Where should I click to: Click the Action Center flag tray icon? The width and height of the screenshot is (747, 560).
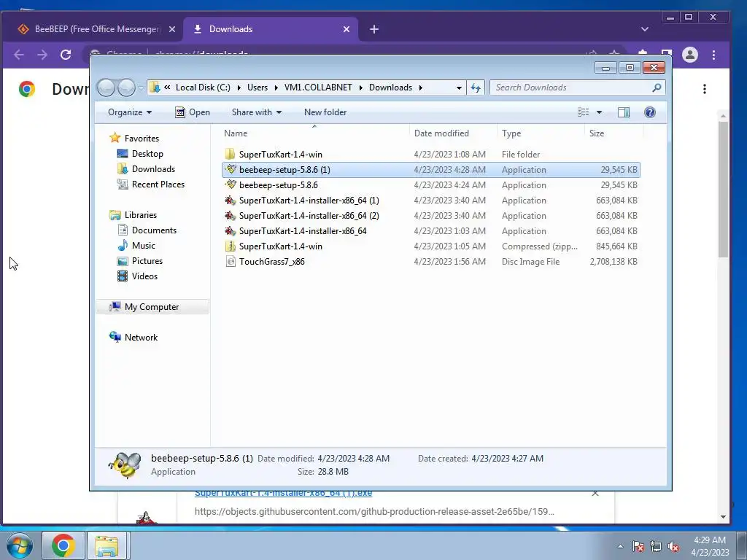(x=638, y=546)
